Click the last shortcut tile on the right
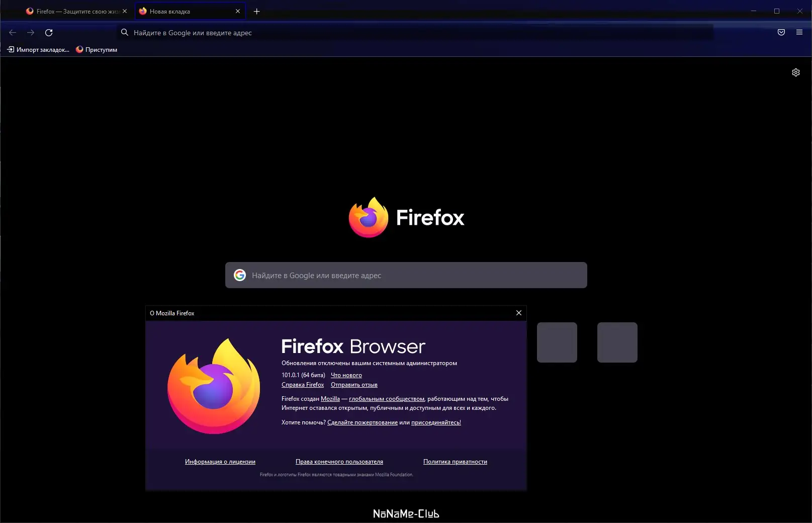The width and height of the screenshot is (812, 523). (x=617, y=342)
